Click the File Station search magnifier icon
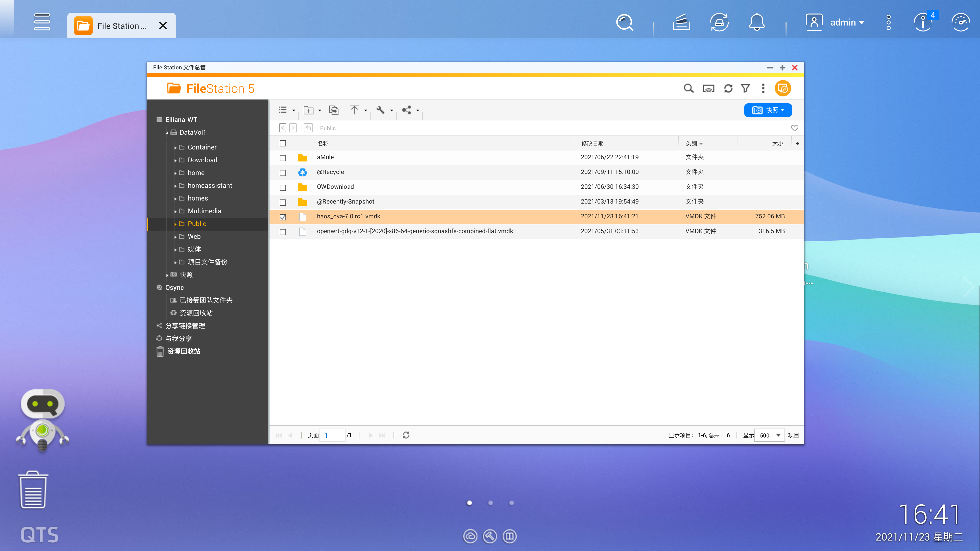 688,89
